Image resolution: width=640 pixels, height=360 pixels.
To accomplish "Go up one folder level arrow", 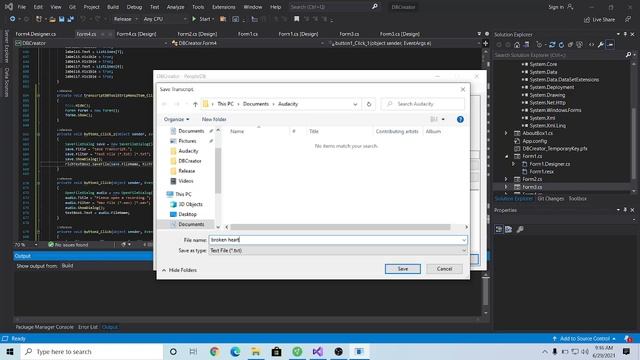I will point(195,104).
